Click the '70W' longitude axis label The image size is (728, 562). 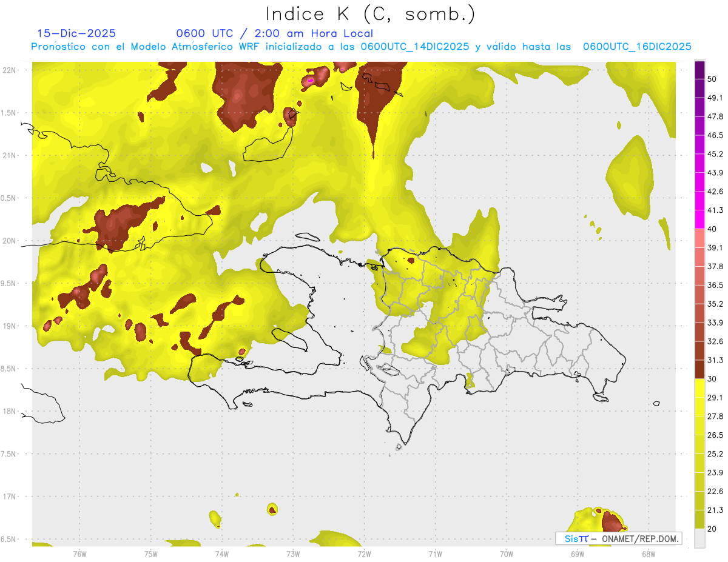click(x=506, y=554)
